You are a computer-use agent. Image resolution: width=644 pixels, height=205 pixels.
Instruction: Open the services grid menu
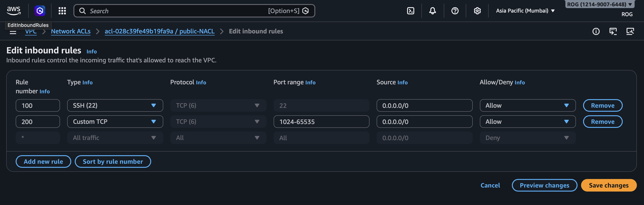tap(62, 11)
